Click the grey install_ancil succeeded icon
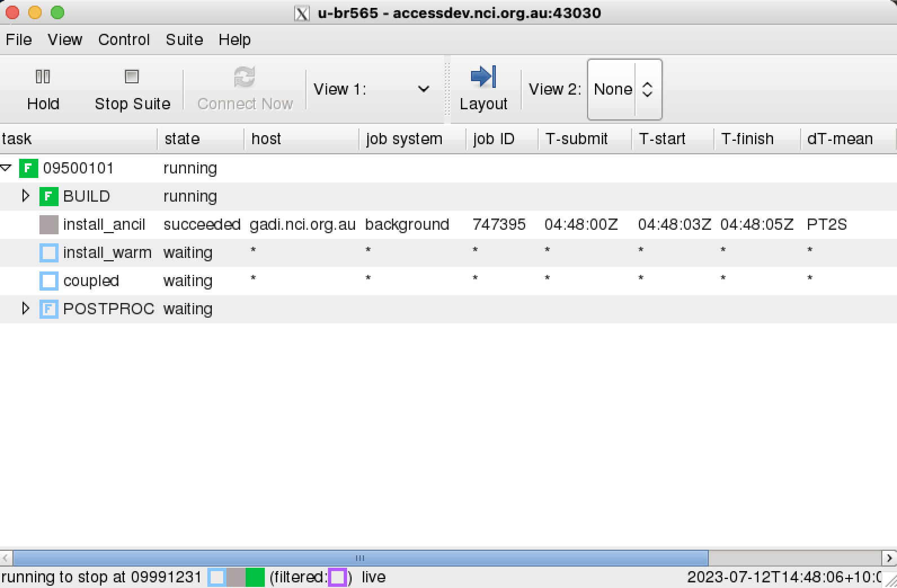 point(49,224)
